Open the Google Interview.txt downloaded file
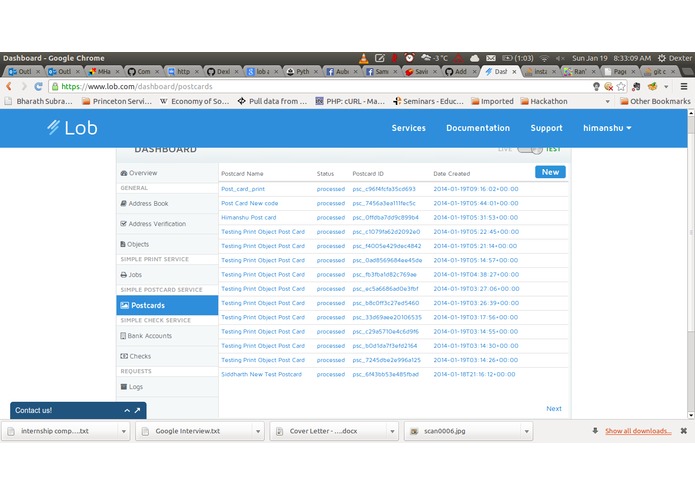Viewport: 695px width, 494px height. click(195, 431)
